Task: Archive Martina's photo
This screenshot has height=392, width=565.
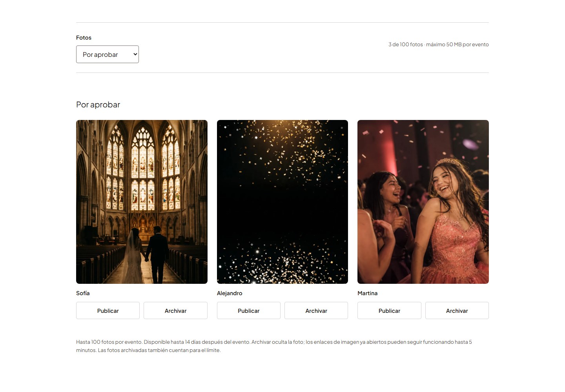Action: 457,310
